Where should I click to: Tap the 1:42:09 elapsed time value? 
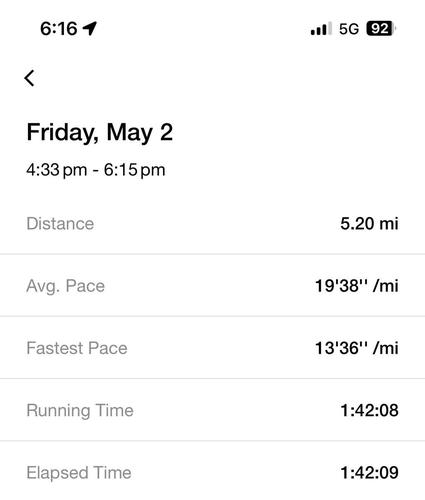coord(369,473)
